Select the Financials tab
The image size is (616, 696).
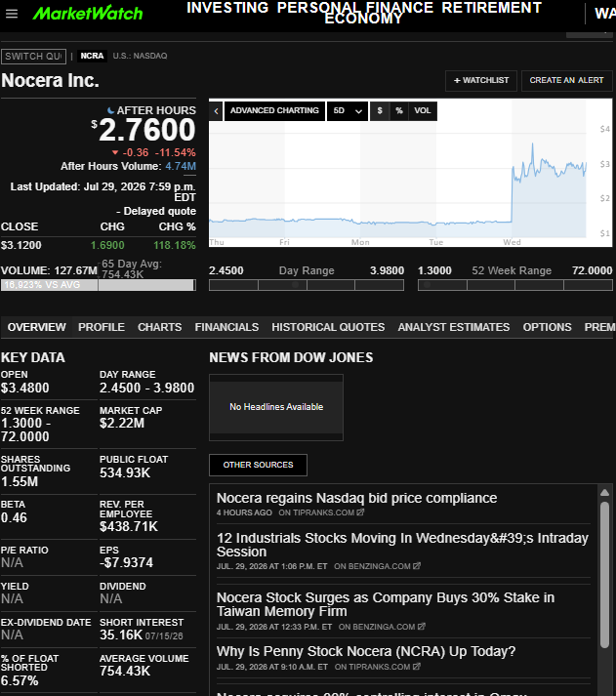pyautogui.click(x=226, y=327)
